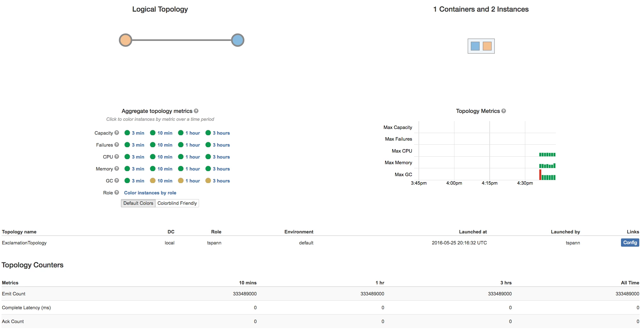644x330 pixels.
Task: Open help icon beside Topology Metrics heading
Action: 504,111
